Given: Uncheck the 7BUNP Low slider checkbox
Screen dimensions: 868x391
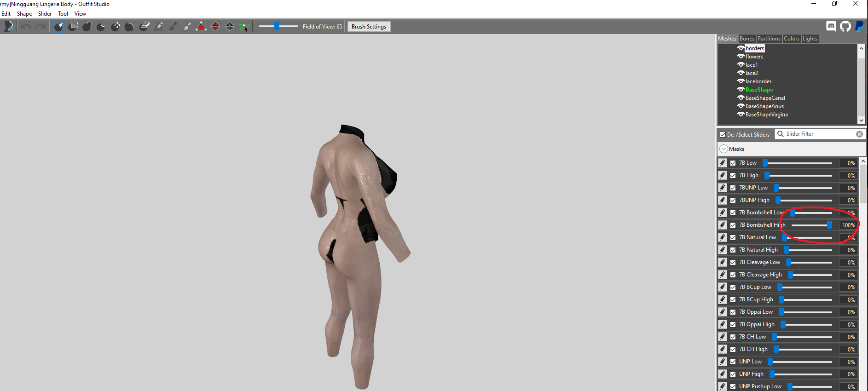Looking at the screenshot, I should click(733, 188).
